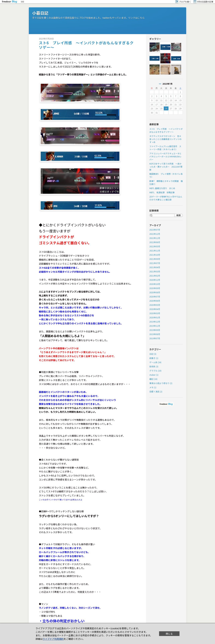This screenshot has width=215, height=644.
Task: Open recent post ファイアーエムブレム風花雪月
Action: pyautogui.click(x=165, y=148)
